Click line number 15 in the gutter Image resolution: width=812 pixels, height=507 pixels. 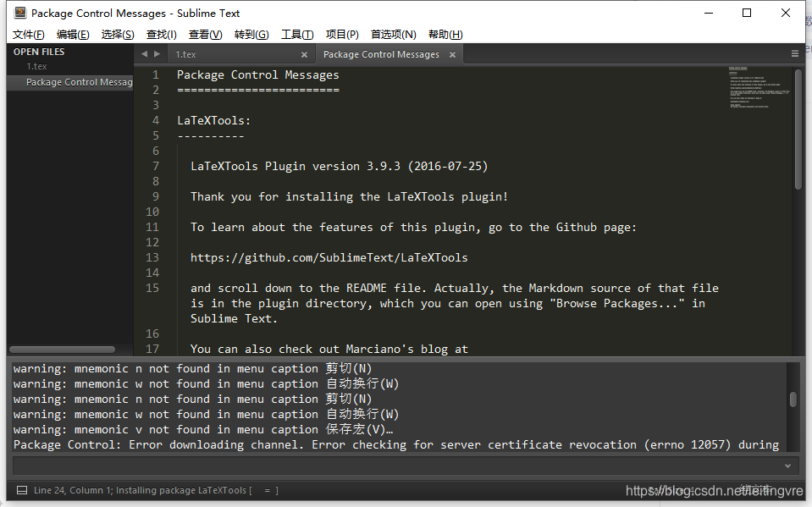152,288
